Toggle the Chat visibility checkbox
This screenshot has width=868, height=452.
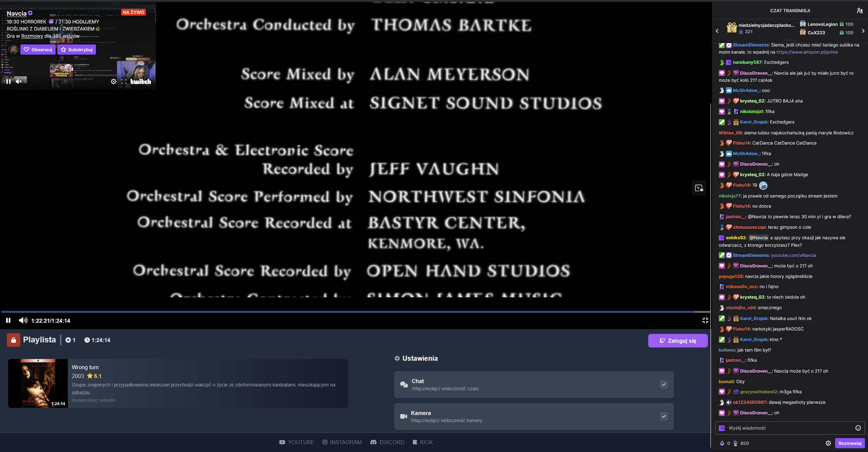click(663, 384)
